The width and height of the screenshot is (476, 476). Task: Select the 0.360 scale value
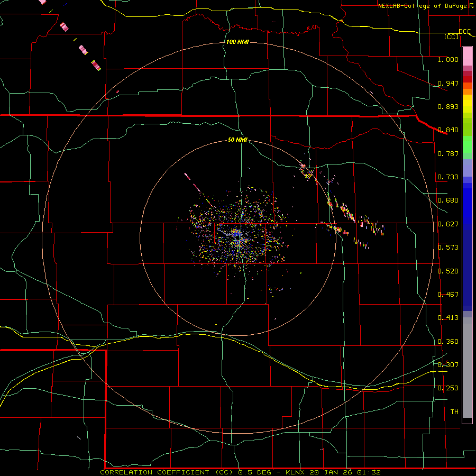448,341
